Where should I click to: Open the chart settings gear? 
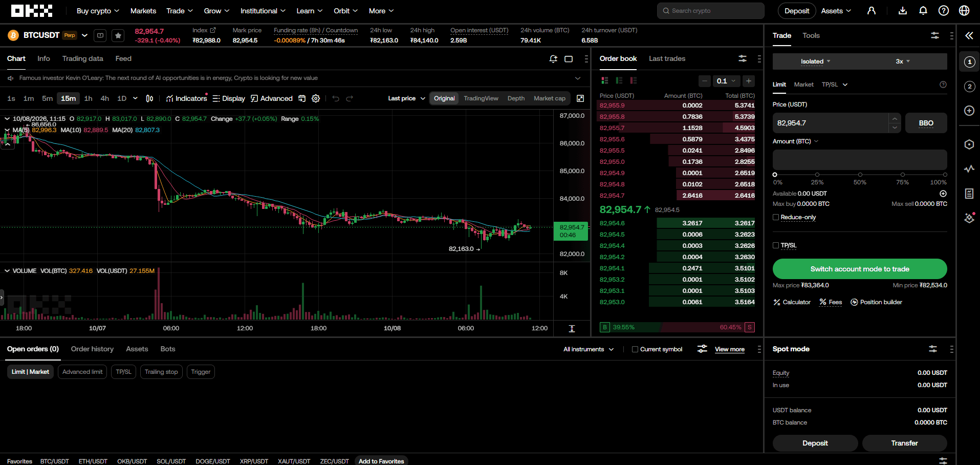coord(316,98)
